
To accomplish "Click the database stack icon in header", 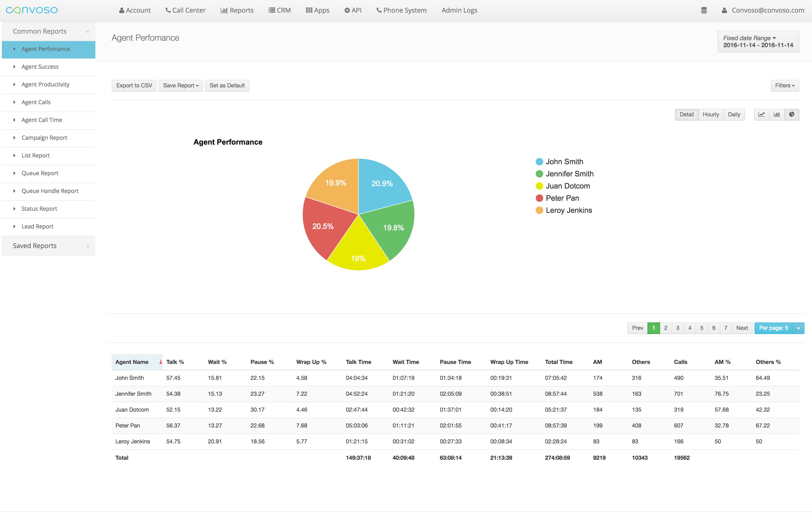I will pyautogui.click(x=704, y=11).
